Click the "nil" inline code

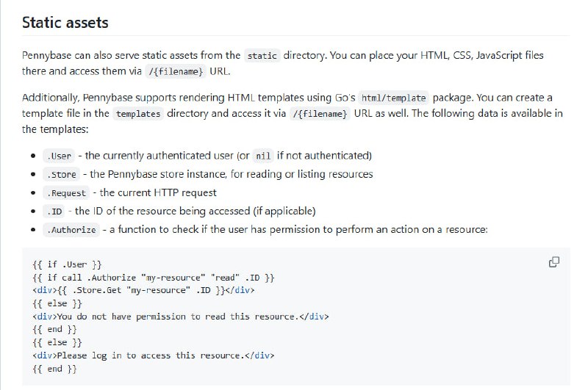[263, 156]
